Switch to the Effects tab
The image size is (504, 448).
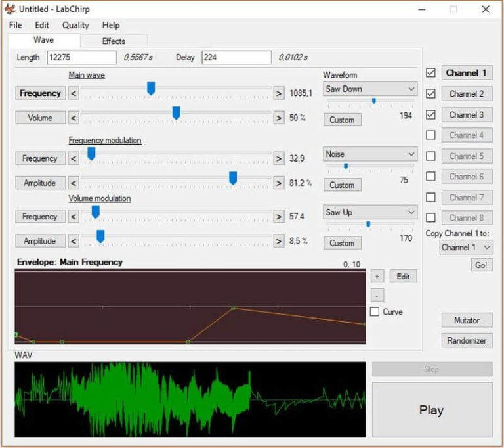114,41
